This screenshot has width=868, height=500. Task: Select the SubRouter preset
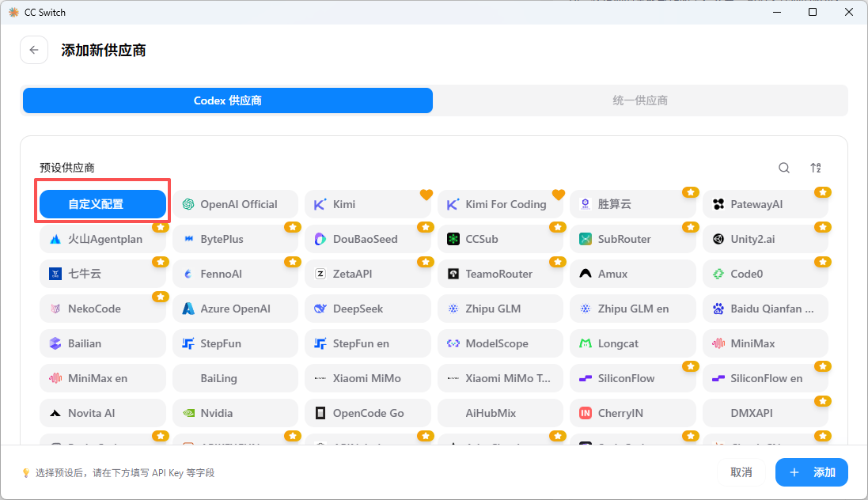tap(633, 239)
